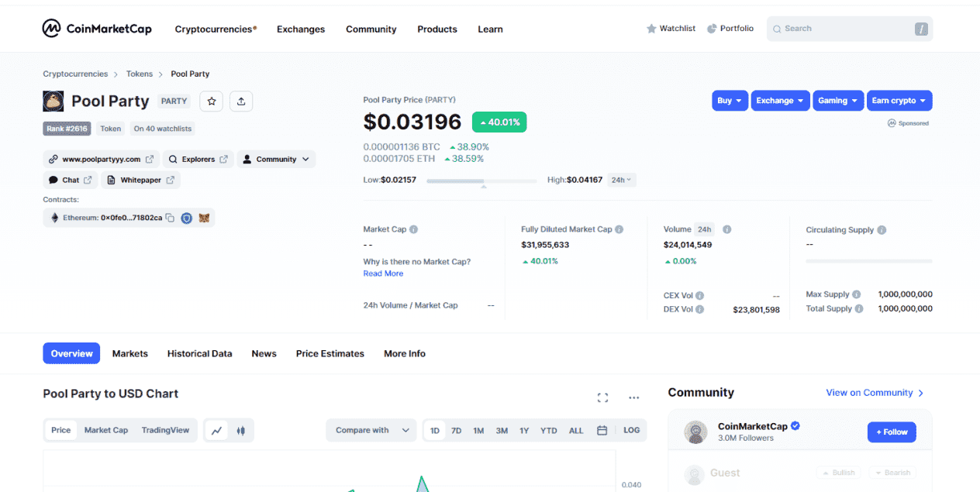Switch to line chart icon
The image size is (980, 492).
click(217, 430)
